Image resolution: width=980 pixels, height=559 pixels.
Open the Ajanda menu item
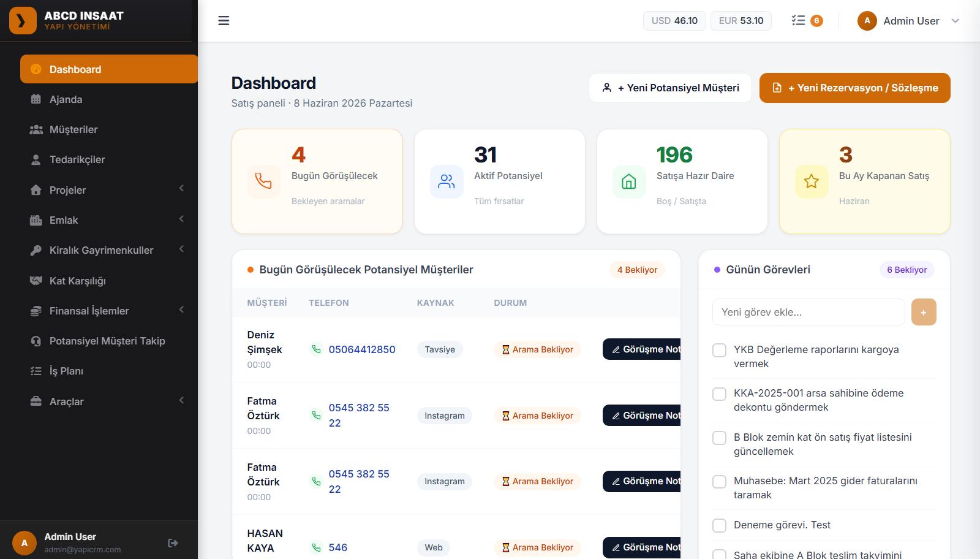(109, 99)
